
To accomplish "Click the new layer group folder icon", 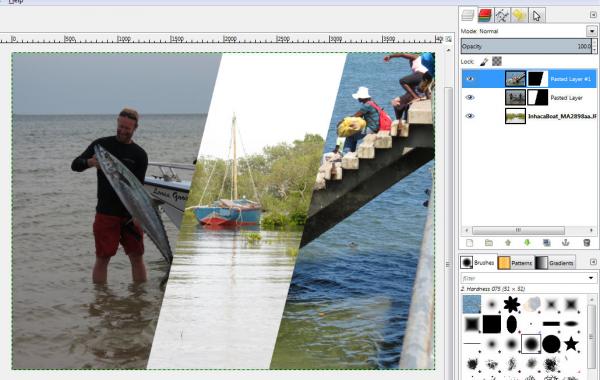I will click(x=489, y=243).
